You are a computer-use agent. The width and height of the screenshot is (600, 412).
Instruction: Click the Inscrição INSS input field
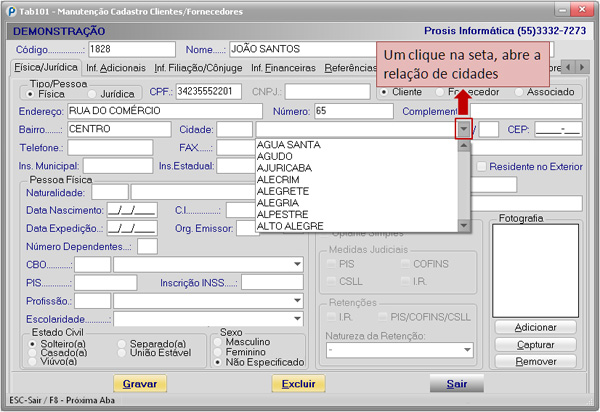pyautogui.click(x=272, y=283)
